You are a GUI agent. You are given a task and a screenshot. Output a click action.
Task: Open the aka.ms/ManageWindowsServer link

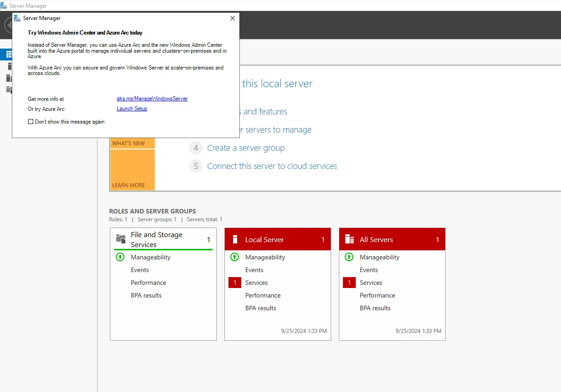(151, 99)
